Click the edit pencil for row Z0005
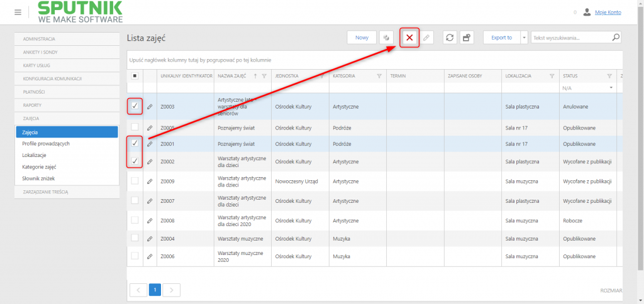Screen dimensions: 644x304 (150, 128)
